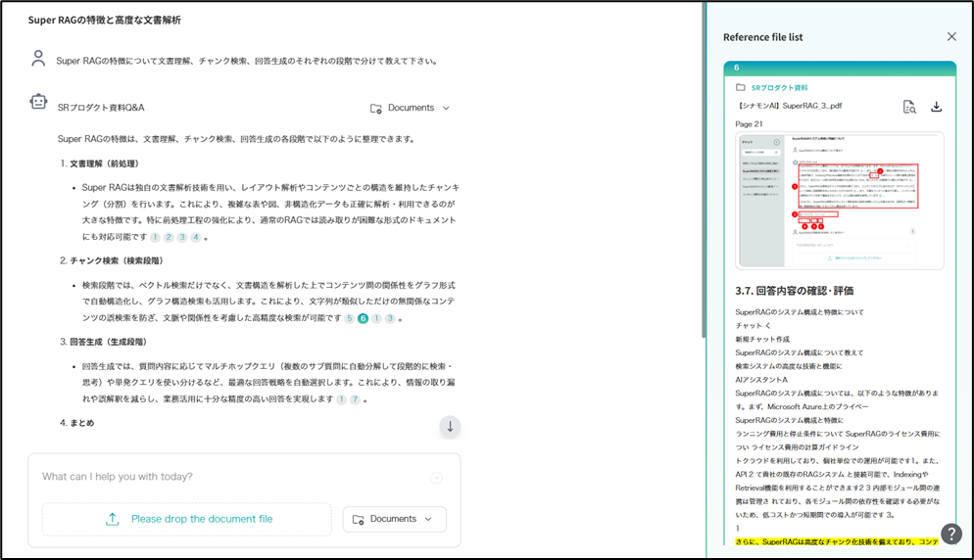Click reference line '新規チャット作成'
The image size is (974, 560).
click(762, 339)
